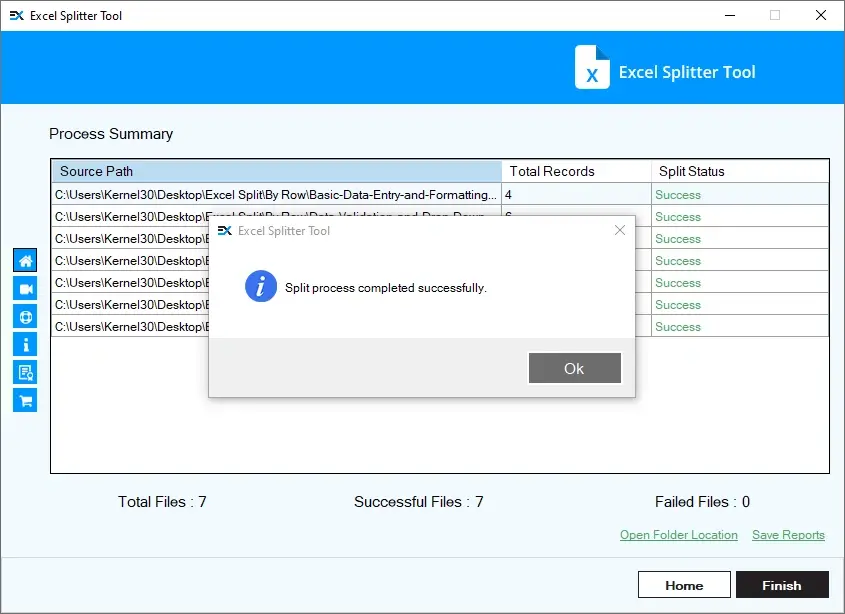
Task: Sort by the Source Path column header
Action: pos(276,171)
